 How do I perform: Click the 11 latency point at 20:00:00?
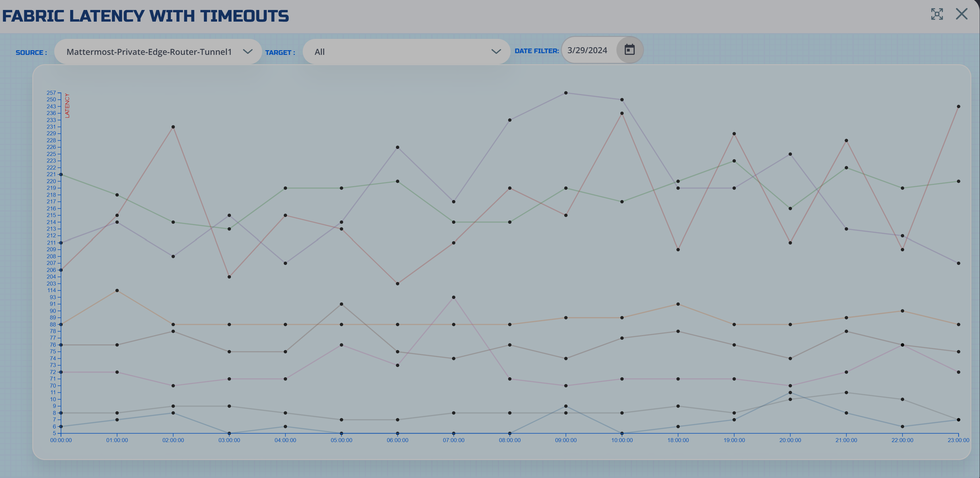tap(790, 393)
